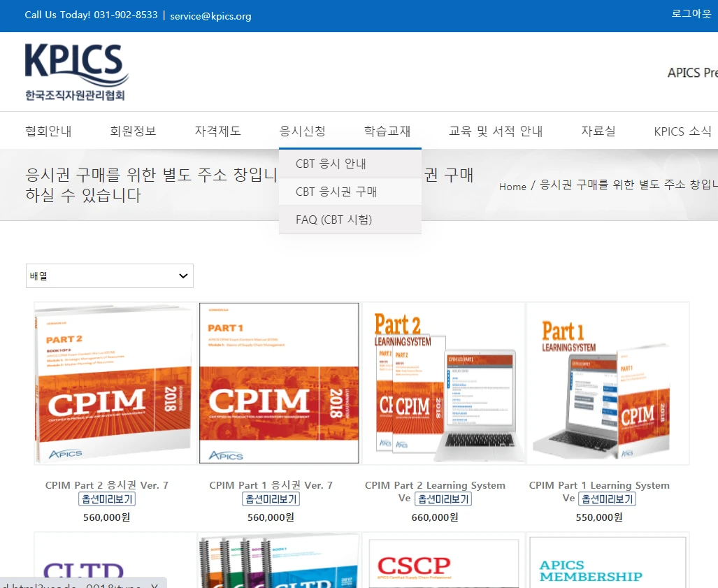Open the spiral-bound CLTD books thumbnail
Image resolution: width=718 pixels, height=588 pixels.
[279, 560]
